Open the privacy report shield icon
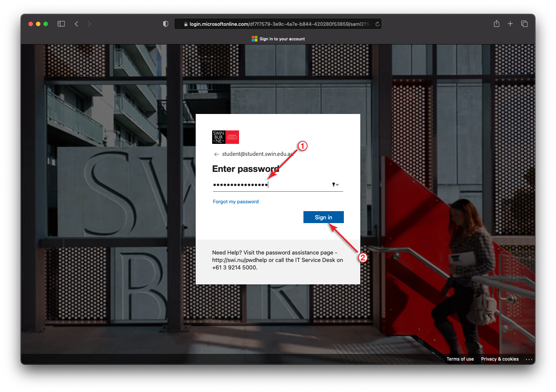This screenshot has width=556, height=392. pos(165,24)
